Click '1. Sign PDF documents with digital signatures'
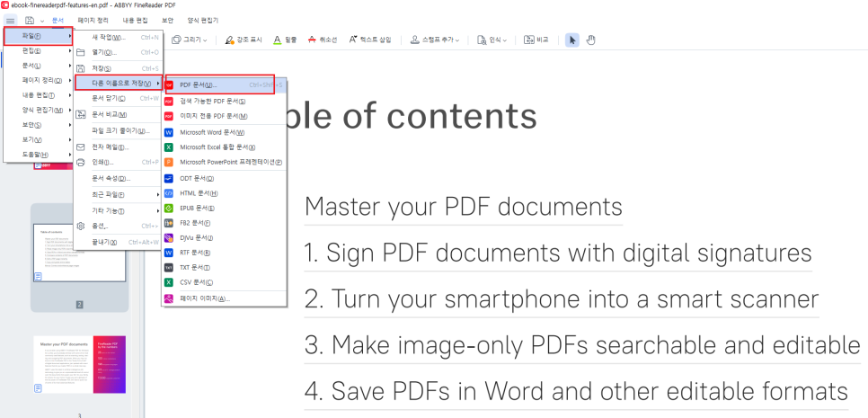 (x=558, y=253)
